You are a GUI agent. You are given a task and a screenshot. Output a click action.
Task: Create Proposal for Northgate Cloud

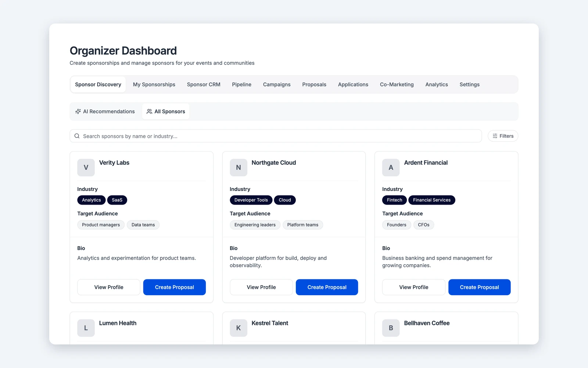click(x=327, y=287)
